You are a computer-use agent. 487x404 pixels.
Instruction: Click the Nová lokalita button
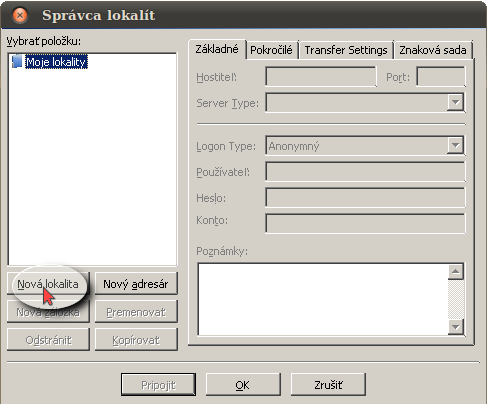click(x=48, y=284)
